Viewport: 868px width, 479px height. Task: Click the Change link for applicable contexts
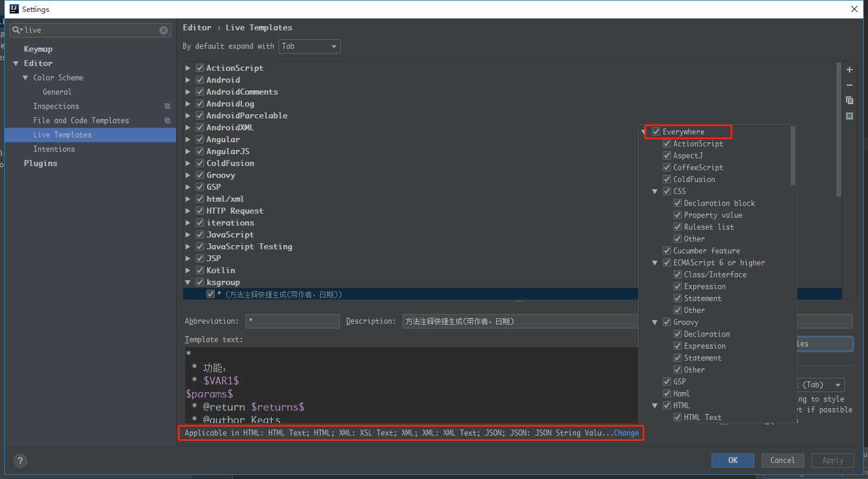(x=626, y=433)
